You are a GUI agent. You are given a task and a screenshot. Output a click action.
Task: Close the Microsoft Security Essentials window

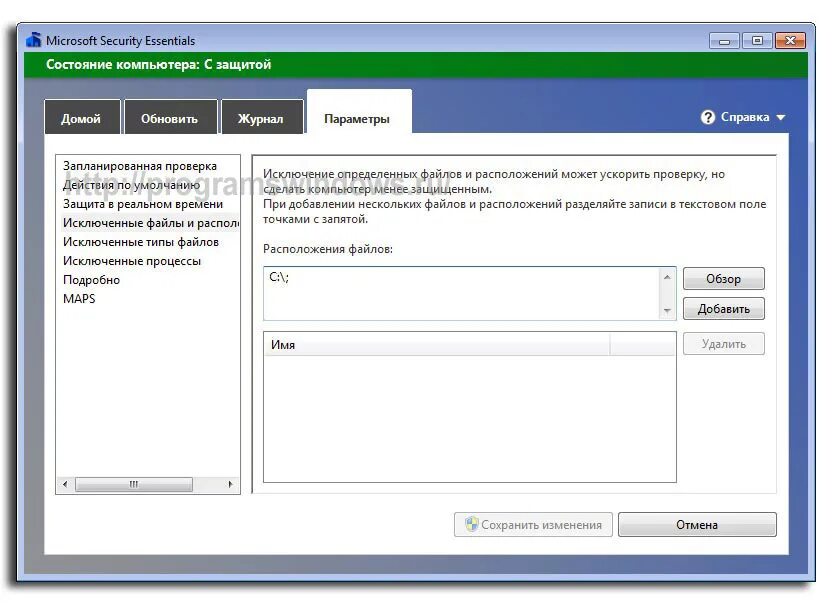(x=790, y=41)
